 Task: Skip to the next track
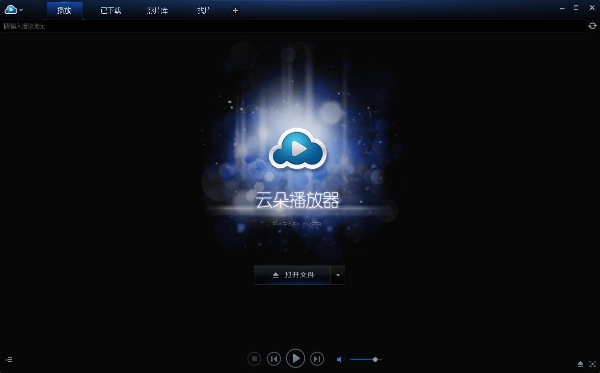point(317,359)
